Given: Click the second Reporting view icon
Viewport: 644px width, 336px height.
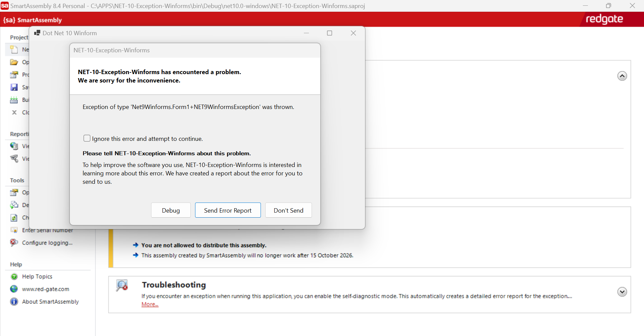Looking at the screenshot, I should 14,158.
